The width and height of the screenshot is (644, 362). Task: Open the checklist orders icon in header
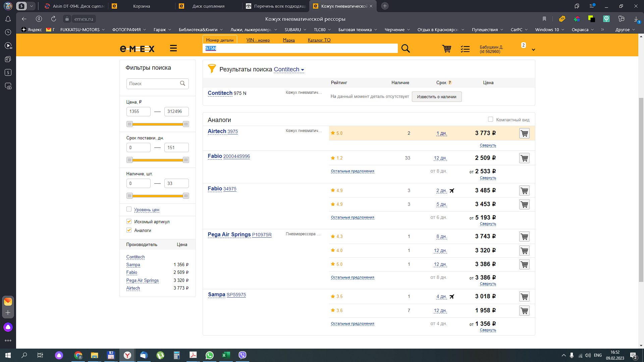pyautogui.click(x=465, y=49)
